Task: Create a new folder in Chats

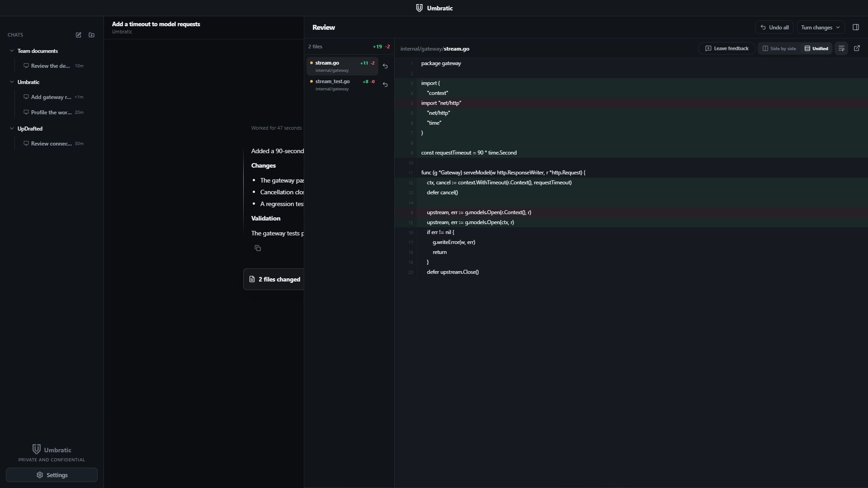Action: tap(92, 35)
